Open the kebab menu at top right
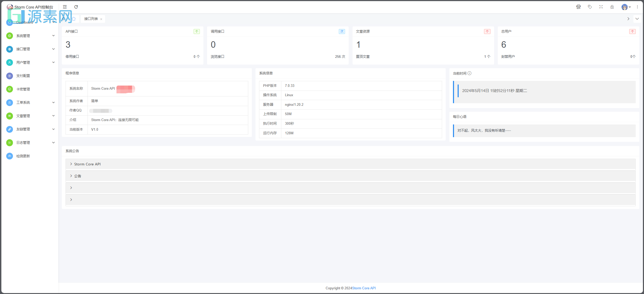 (x=637, y=7)
